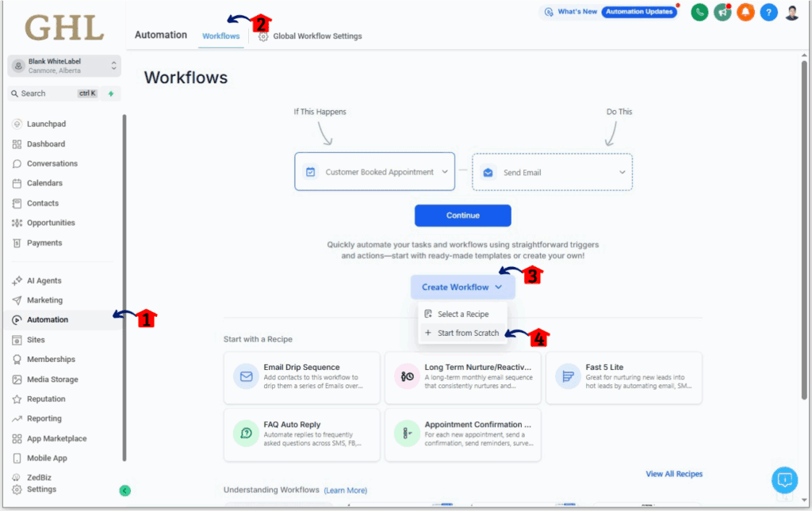
Task: Open the Calendars sidebar icon
Action: click(17, 183)
